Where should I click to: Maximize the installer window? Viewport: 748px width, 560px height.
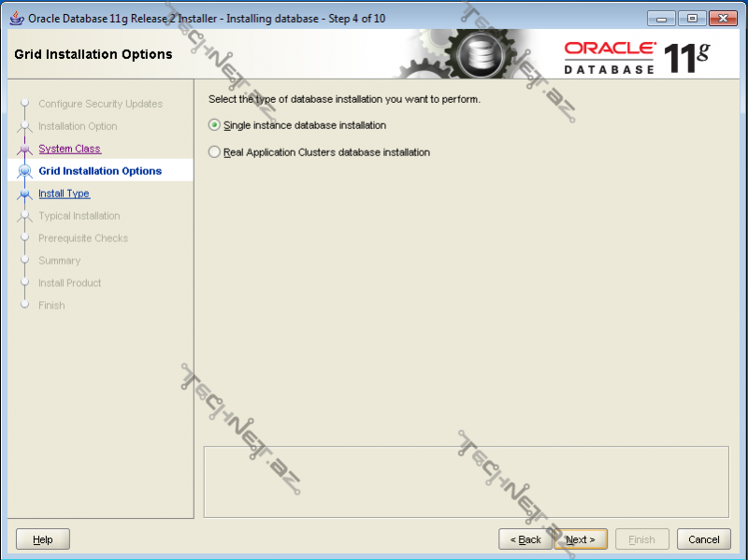[x=692, y=19]
